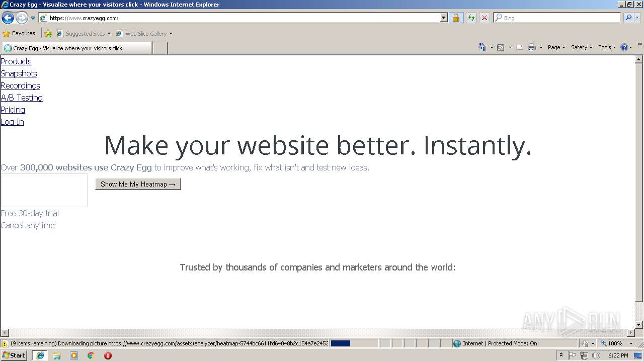The height and width of the screenshot is (362, 644).
Task: Click the address bar URL field
Action: coord(239,18)
